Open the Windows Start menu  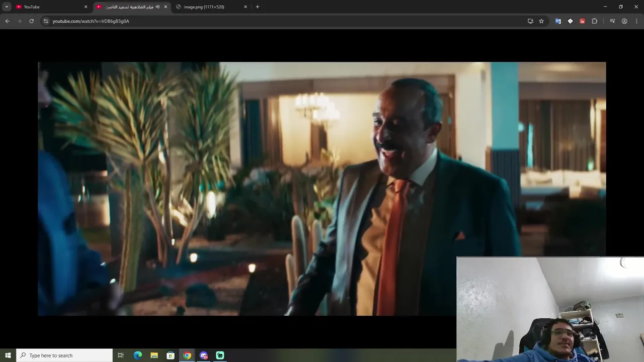pos(8,355)
